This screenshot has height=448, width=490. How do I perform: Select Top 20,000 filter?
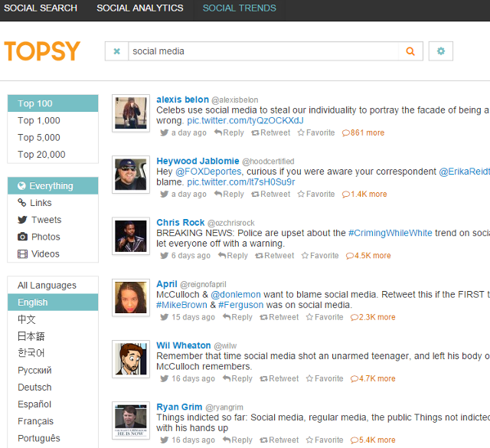click(53, 155)
